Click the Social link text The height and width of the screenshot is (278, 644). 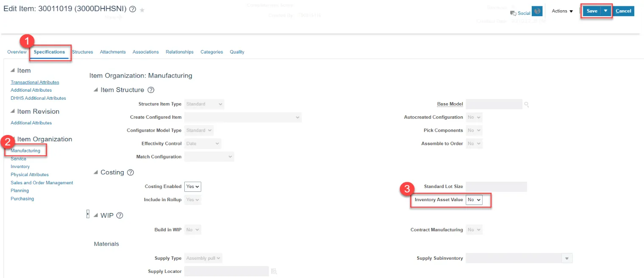[524, 13]
